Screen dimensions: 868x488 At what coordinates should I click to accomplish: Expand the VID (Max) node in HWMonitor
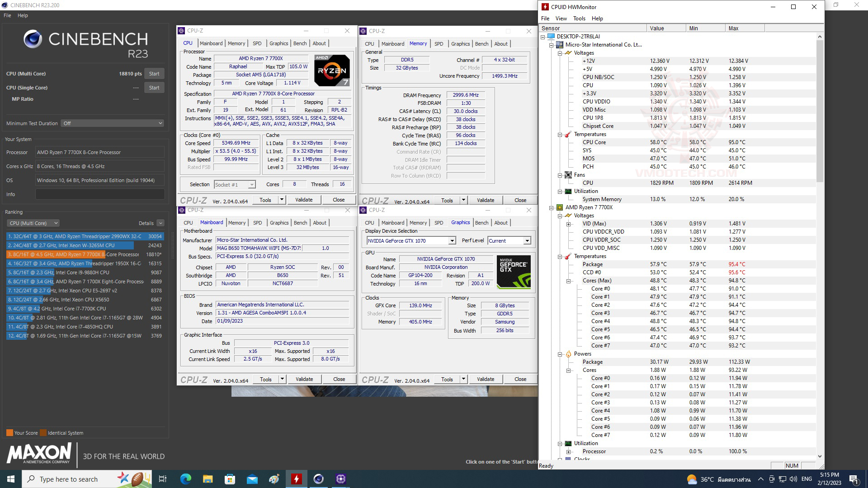pos(568,223)
